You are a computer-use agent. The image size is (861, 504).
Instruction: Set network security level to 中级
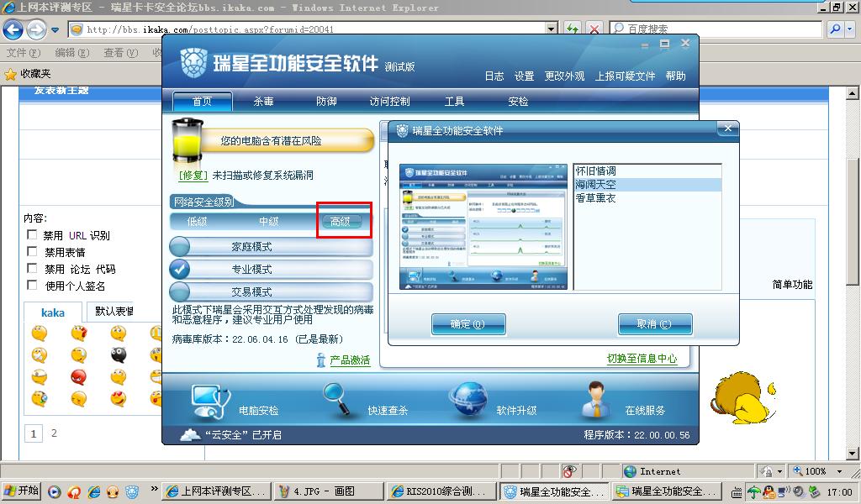coord(269,222)
